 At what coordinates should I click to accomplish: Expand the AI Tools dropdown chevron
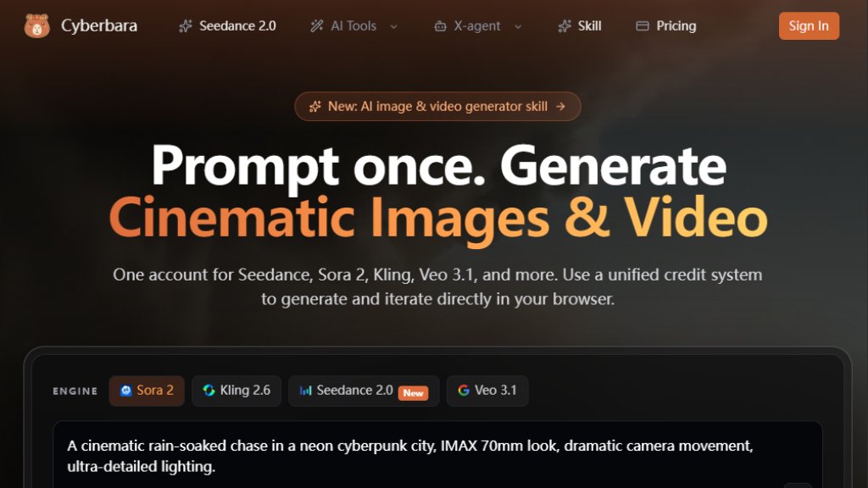click(393, 26)
